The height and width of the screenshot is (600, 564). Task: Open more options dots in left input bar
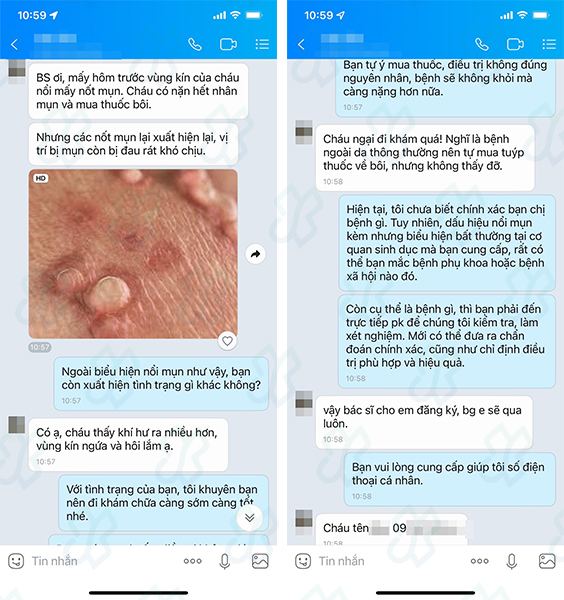[x=192, y=561]
